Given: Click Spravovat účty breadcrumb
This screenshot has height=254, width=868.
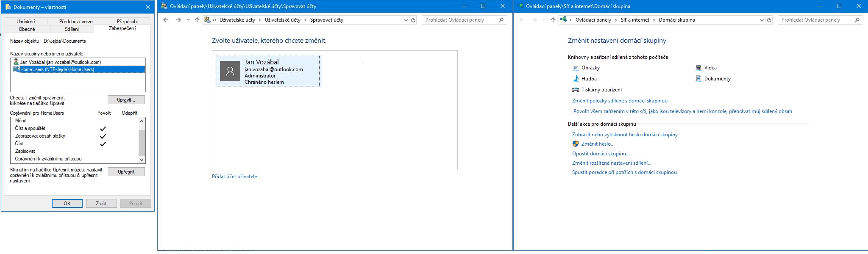Looking at the screenshot, I should (x=327, y=20).
